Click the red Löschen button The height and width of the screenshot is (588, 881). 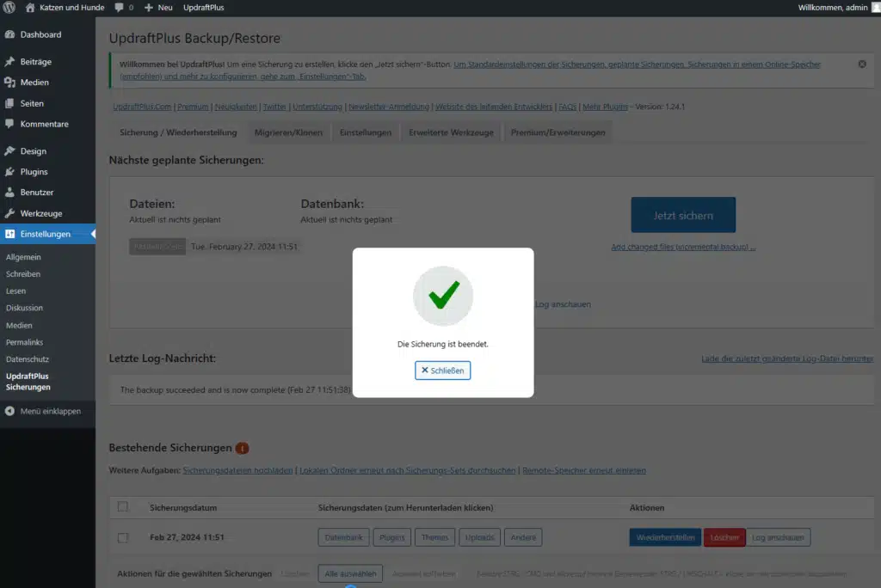click(724, 537)
